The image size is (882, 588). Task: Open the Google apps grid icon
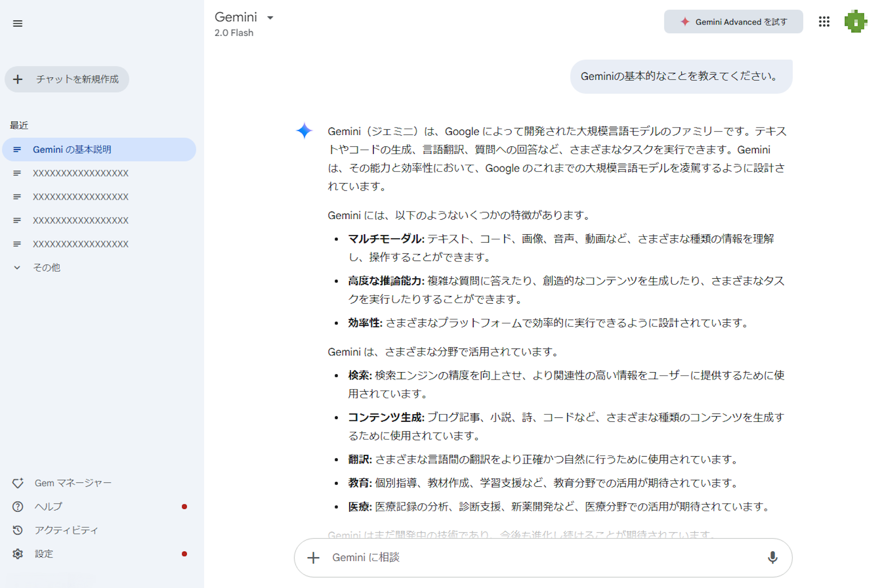[x=824, y=22]
